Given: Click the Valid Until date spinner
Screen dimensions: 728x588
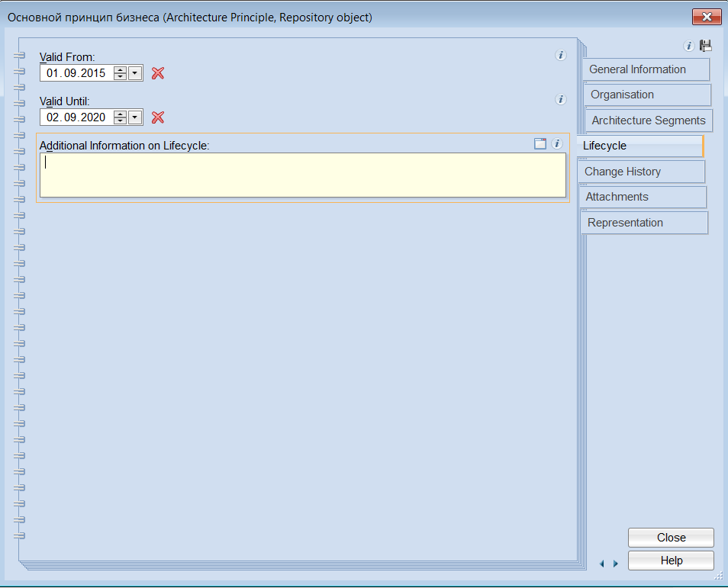Looking at the screenshot, I should tap(121, 117).
